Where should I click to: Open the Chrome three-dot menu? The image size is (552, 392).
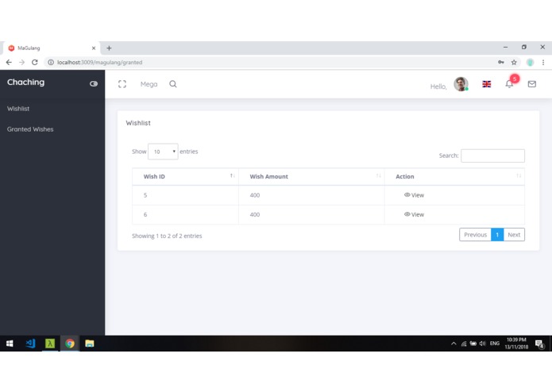[x=543, y=62]
